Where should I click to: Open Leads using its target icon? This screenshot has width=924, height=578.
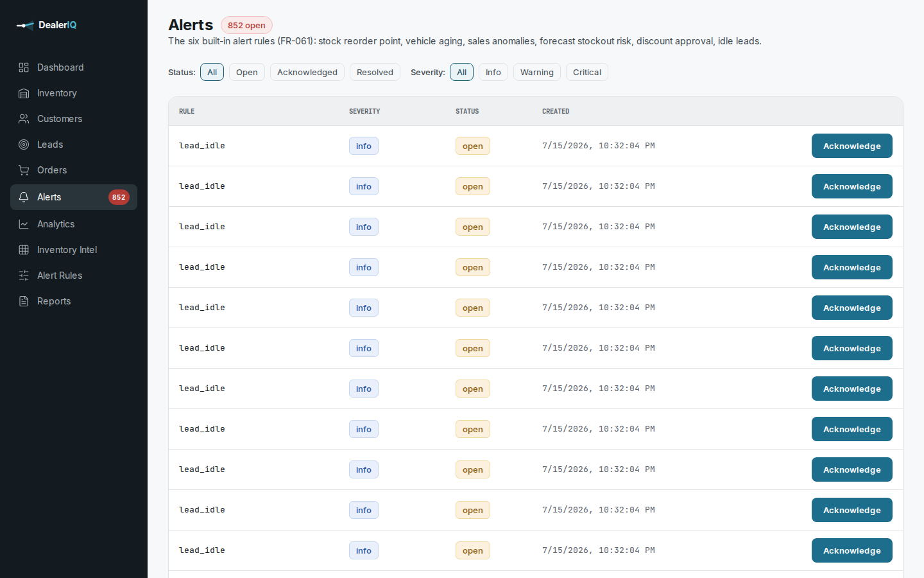(24, 144)
